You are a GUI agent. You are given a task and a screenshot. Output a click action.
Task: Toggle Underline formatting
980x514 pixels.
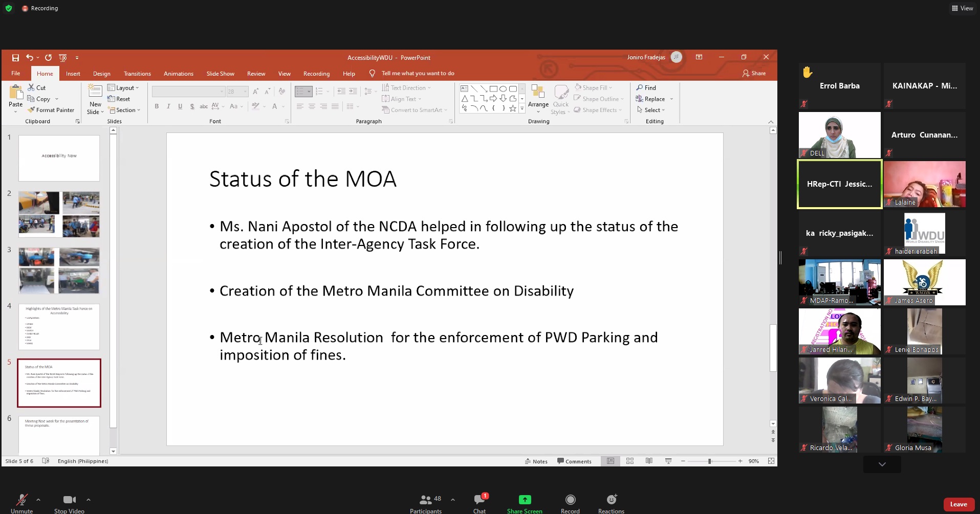point(180,106)
